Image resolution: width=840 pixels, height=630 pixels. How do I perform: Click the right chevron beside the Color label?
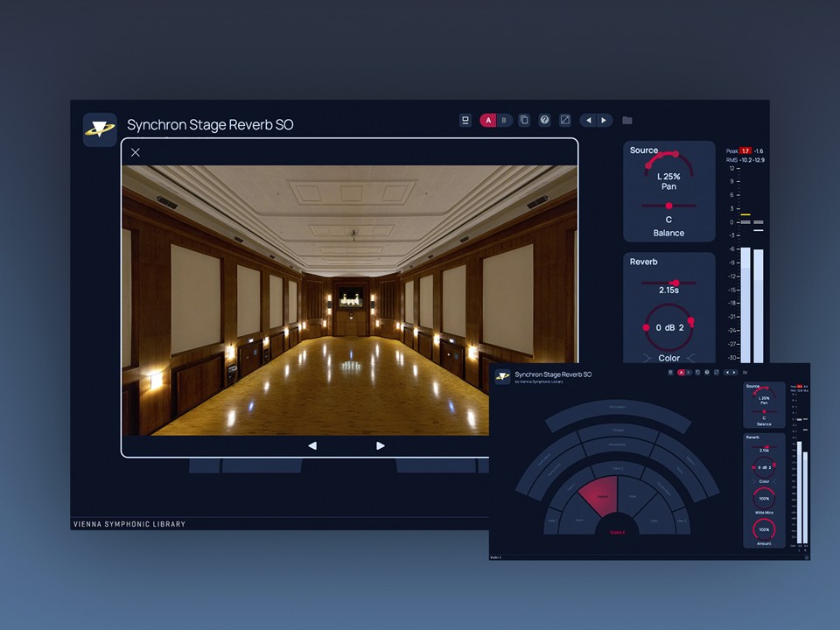[x=689, y=357]
